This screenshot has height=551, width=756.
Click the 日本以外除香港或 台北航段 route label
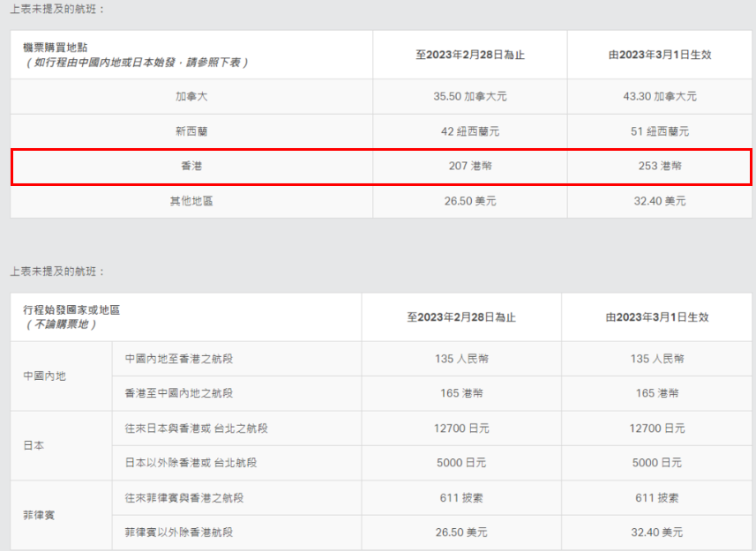pyautogui.click(x=191, y=463)
